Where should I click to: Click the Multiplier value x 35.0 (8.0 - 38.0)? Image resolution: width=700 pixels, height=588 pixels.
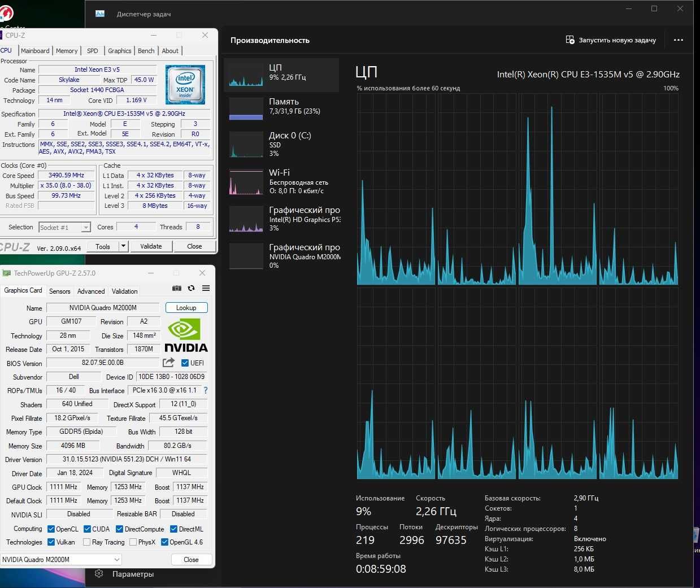tap(66, 185)
